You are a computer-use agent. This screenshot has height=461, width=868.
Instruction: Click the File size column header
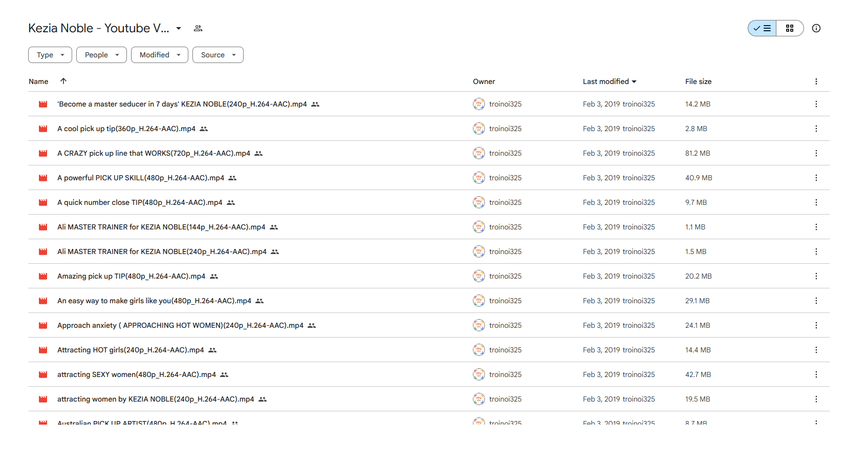(x=698, y=81)
